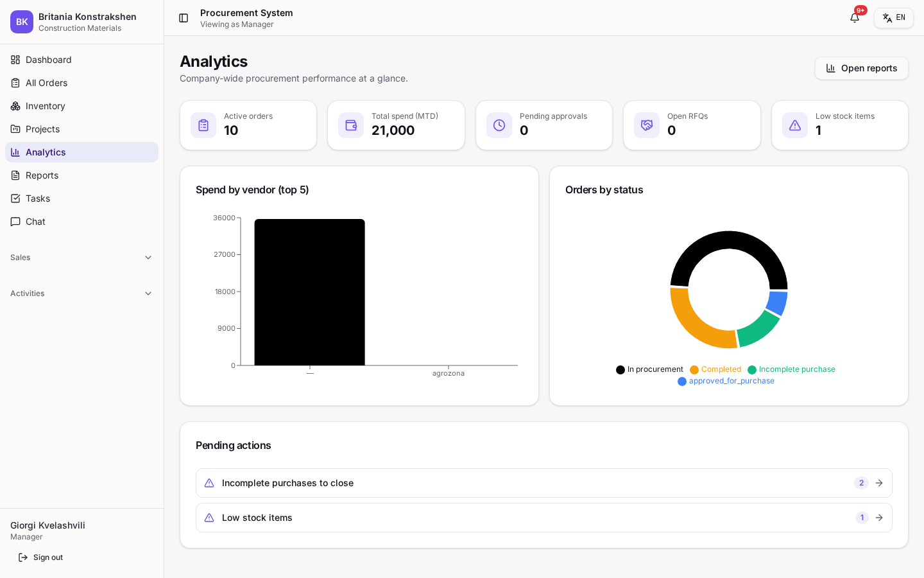The image size is (924, 578).
Task: Expand the Activities section
Action: click(x=82, y=293)
